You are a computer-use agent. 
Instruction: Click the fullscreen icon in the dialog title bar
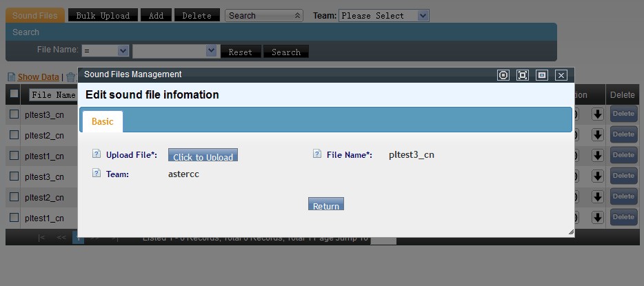click(523, 75)
